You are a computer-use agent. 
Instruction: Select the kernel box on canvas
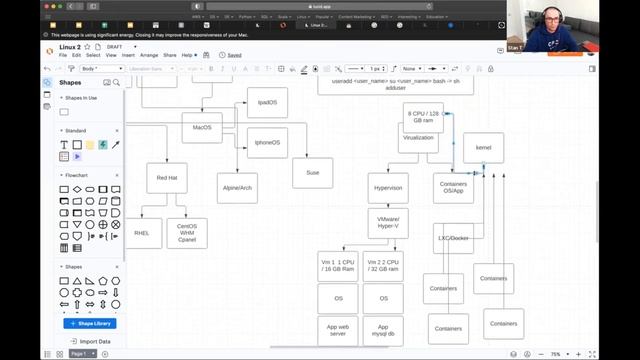click(484, 148)
